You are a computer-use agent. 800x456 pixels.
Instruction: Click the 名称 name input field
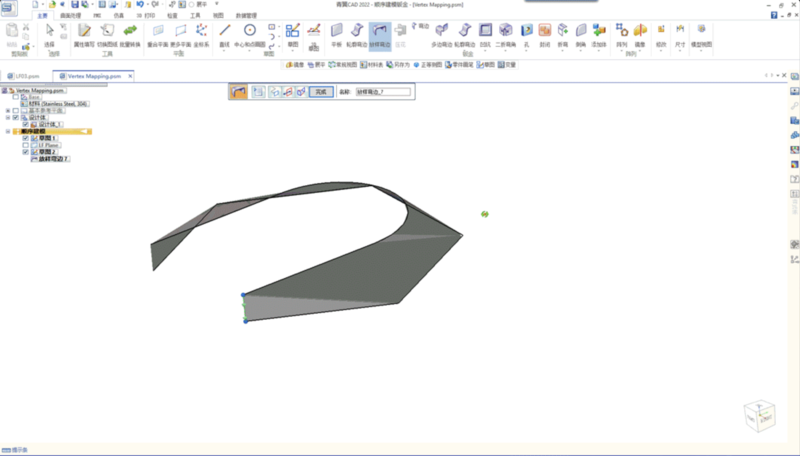pyautogui.click(x=385, y=91)
